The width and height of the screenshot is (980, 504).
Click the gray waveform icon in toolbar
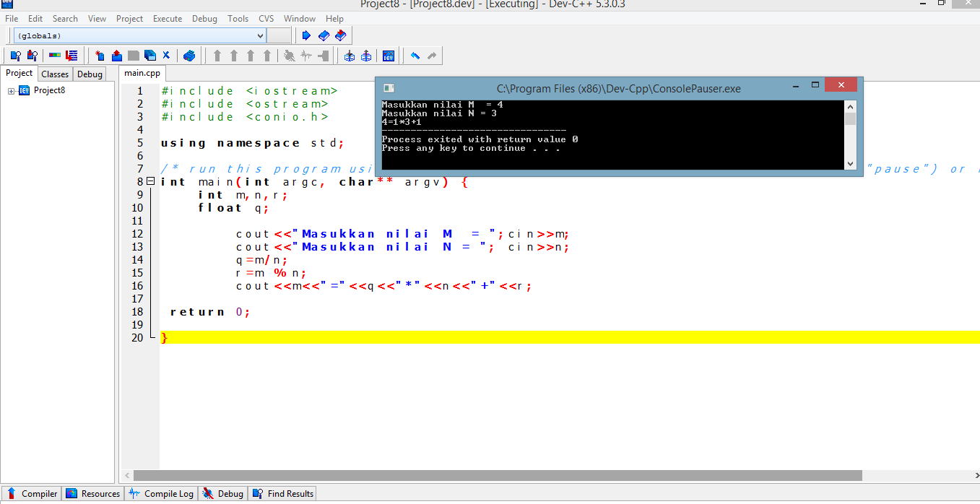pos(306,56)
